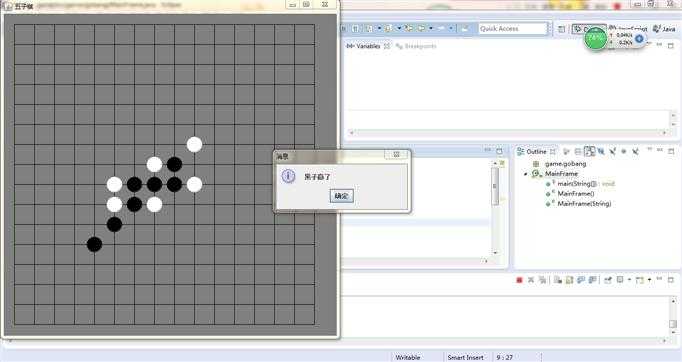Click the 9 : 27 cursor position status
Screen dimensions: 682x362
[x=505, y=357]
